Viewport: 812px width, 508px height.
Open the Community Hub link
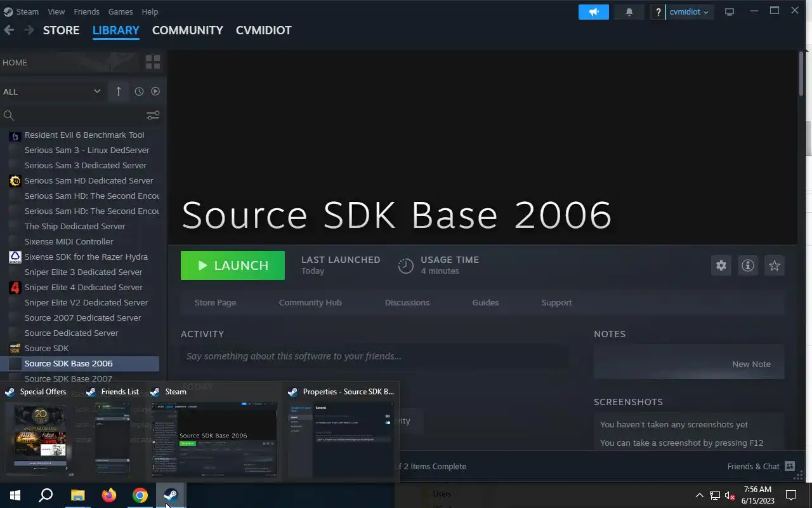point(310,302)
